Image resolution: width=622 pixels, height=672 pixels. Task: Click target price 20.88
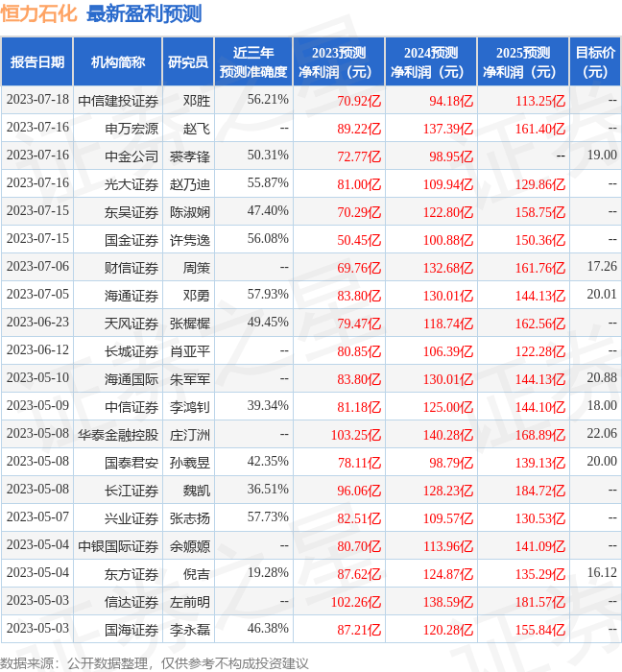pyautogui.click(x=602, y=378)
